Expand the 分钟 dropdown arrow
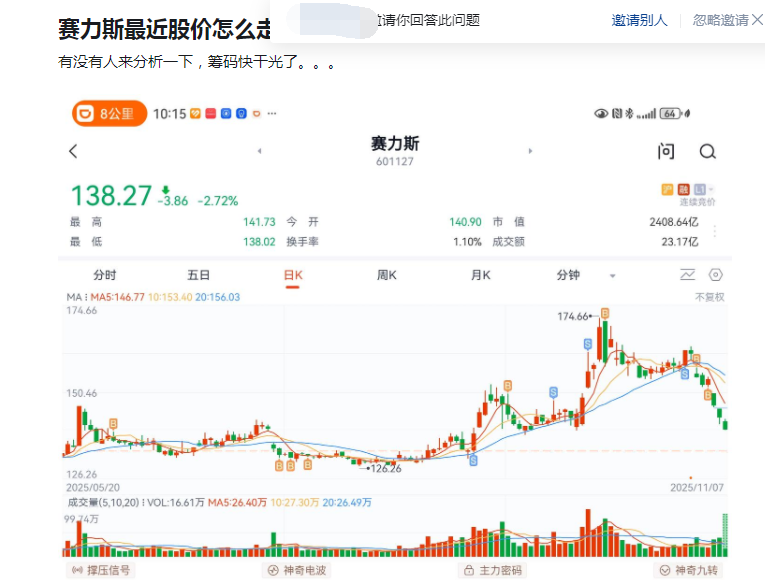 (x=613, y=276)
